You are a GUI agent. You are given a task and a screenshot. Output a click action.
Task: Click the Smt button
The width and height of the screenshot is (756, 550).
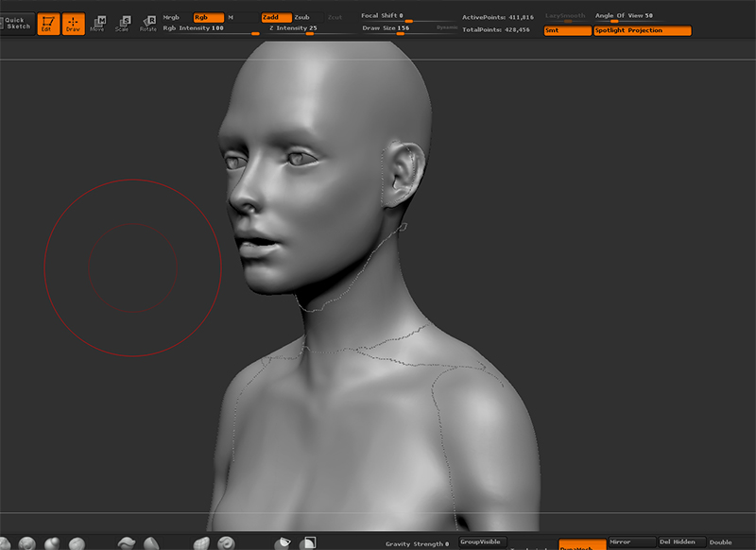click(567, 31)
